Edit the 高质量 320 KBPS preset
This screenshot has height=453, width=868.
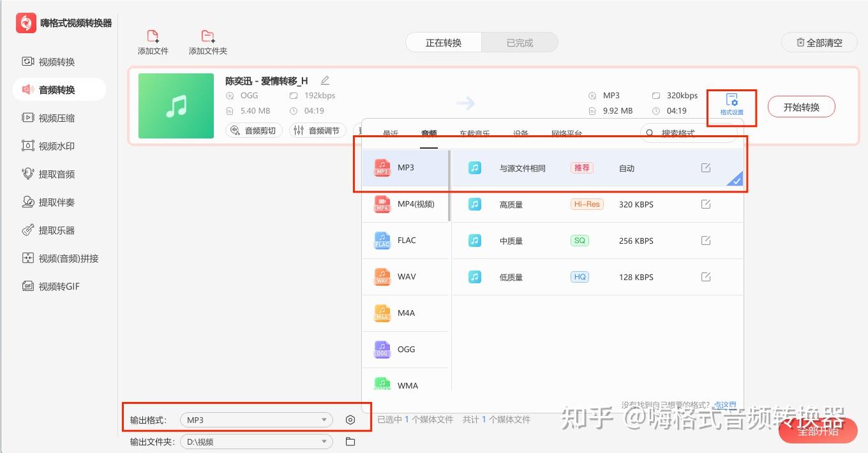[x=706, y=204]
